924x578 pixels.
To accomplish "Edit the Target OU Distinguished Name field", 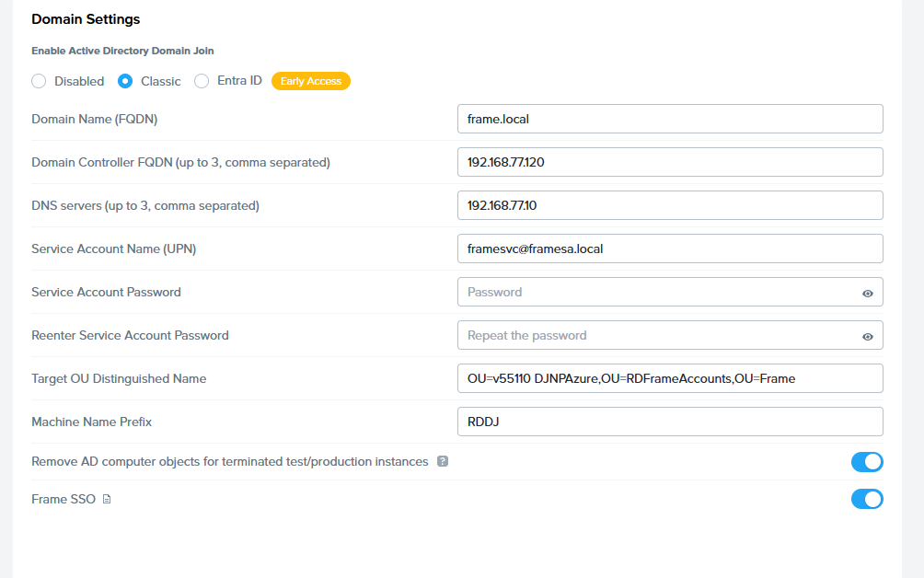I will (x=669, y=378).
